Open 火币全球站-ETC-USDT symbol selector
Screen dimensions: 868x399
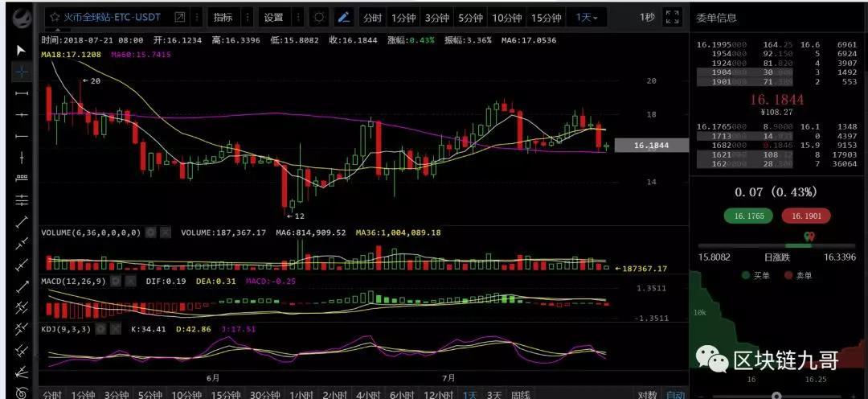coord(112,17)
